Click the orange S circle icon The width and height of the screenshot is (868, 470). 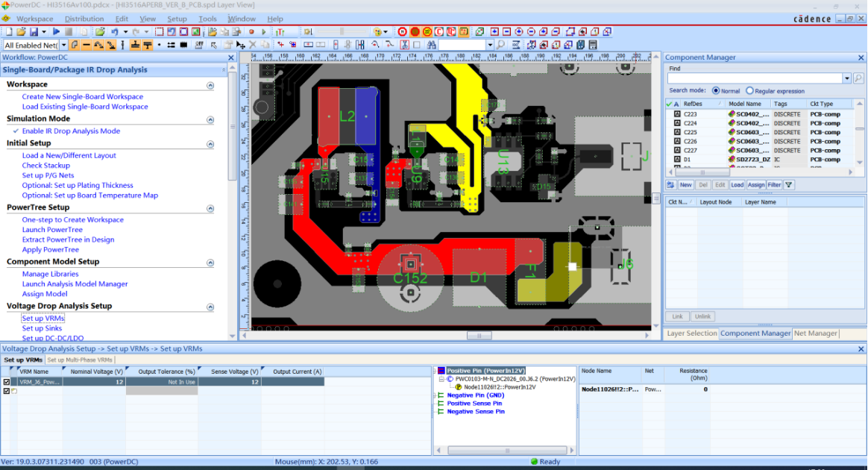point(415,31)
